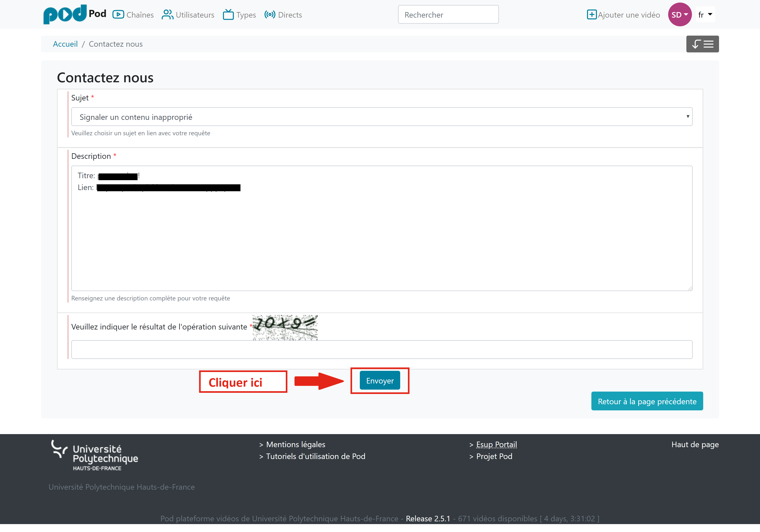Click Retour à la page précédente
Viewport: 760px width, 532px height.
(647, 401)
